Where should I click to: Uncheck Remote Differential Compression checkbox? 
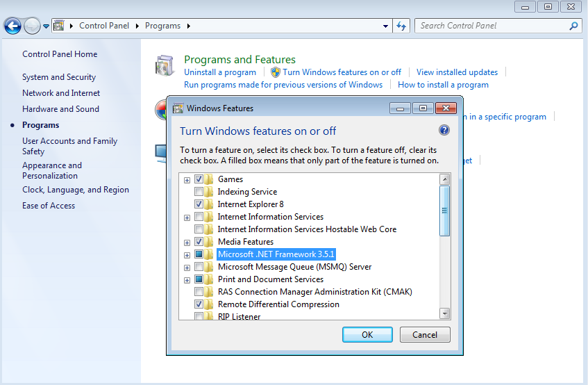[x=199, y=304]
